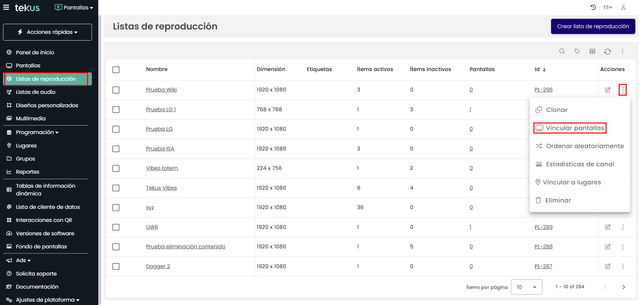
Task: Click the edit icon for Prueba Wiki
Action: pyautogui.click(x=607, y=90)
